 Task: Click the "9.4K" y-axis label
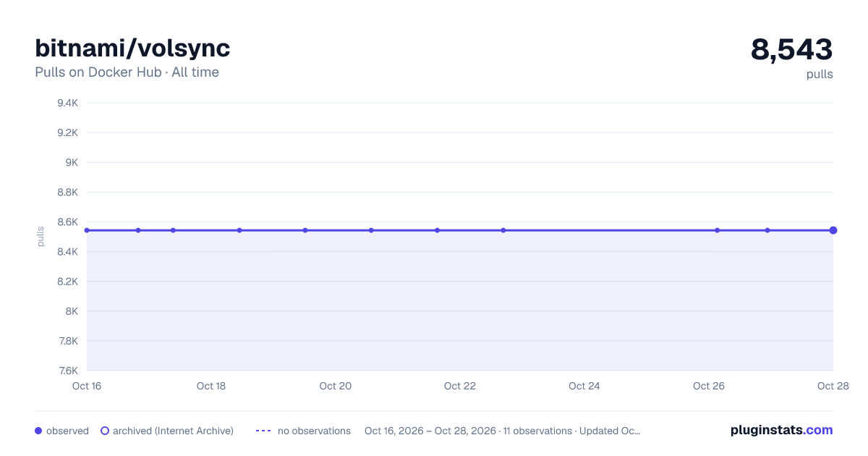click(67, 103)
